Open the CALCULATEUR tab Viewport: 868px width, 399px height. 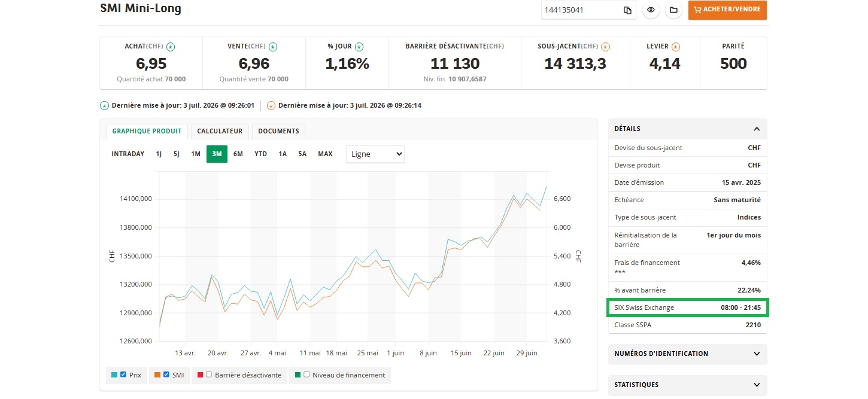point(220,131)
